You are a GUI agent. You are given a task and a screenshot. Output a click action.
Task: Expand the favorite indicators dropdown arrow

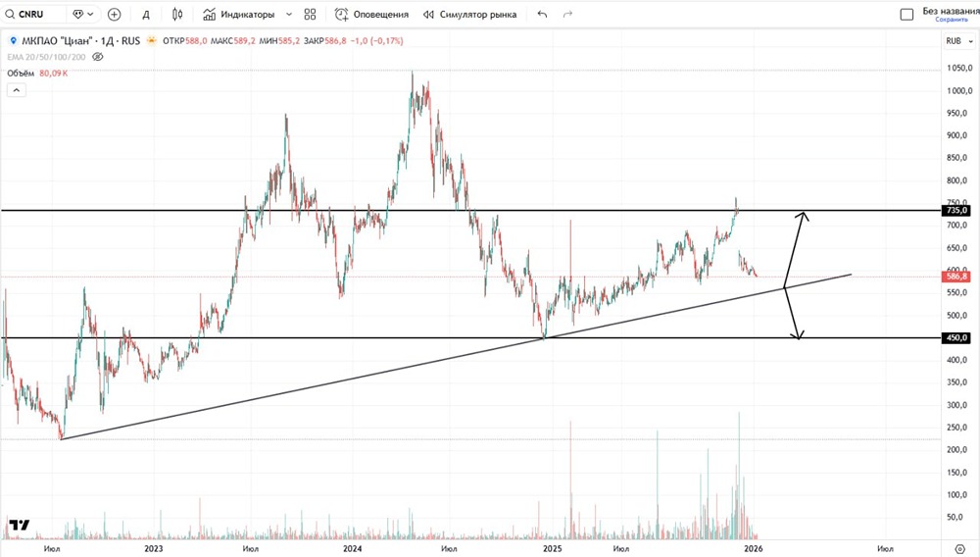289,14
